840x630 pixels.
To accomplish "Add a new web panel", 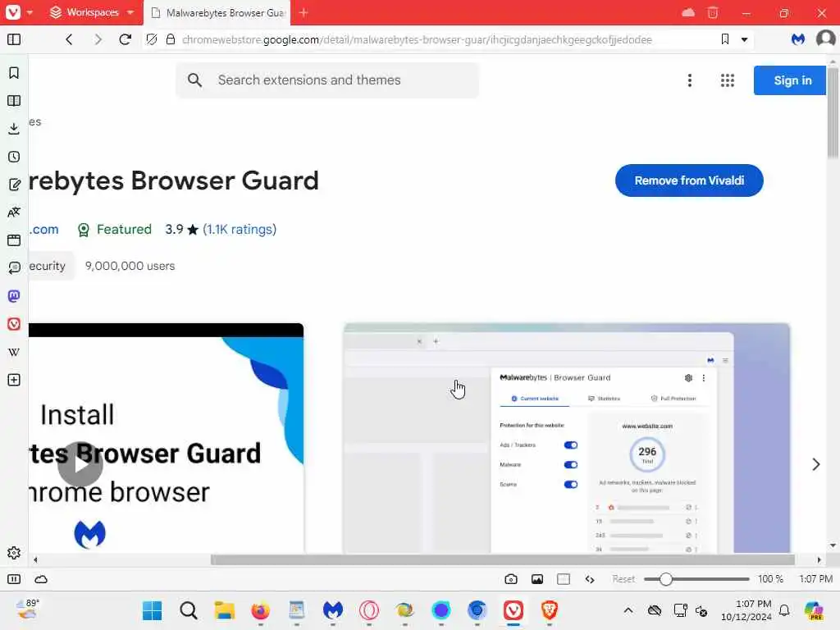I will click(x=14, y=380).
